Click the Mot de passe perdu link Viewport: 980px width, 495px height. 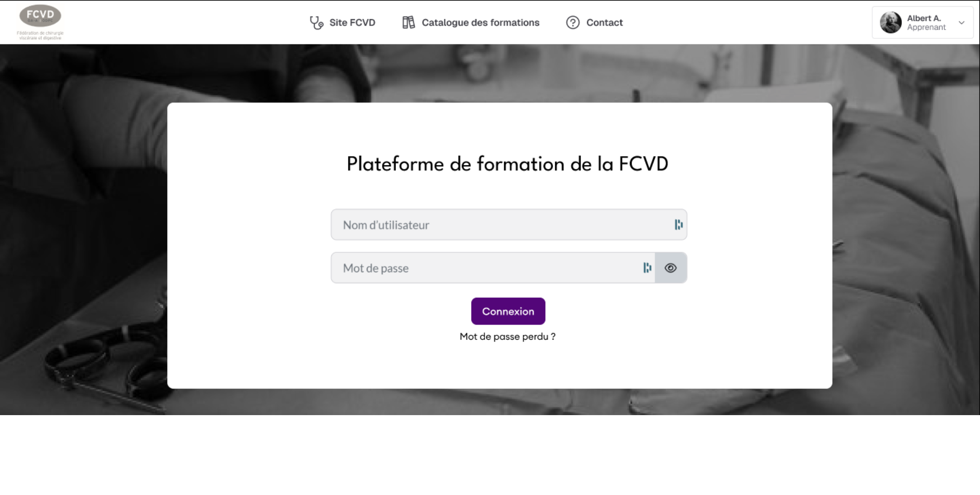(507, 337)
